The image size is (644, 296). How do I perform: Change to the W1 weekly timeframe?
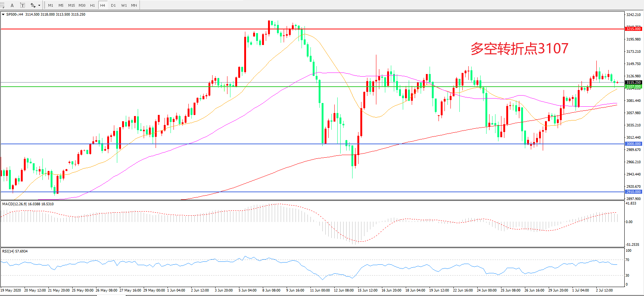tap(124, 5)
